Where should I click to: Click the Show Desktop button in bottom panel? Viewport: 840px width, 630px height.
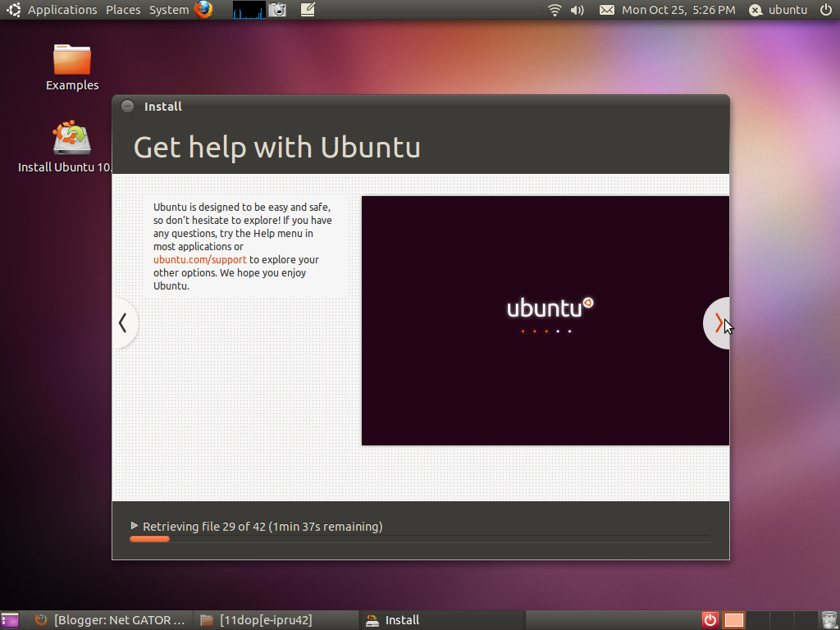click(x=10, y=620)
